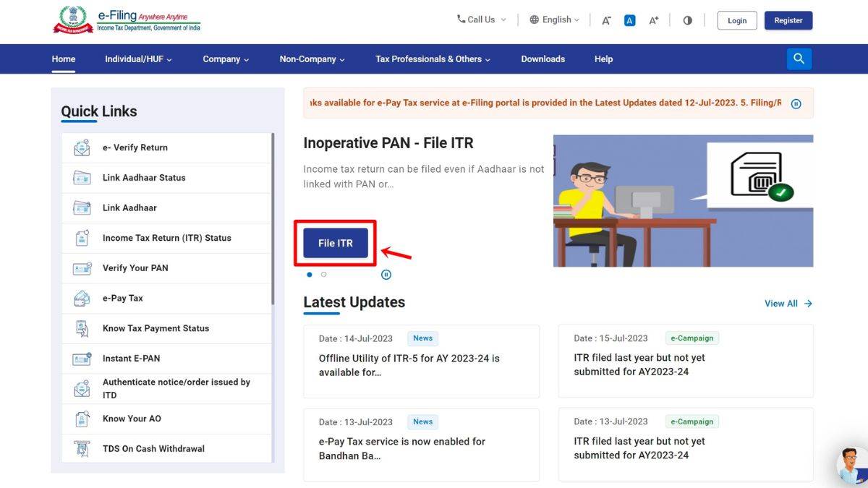Click the Instant E-PAN card icon

point(82,359)
